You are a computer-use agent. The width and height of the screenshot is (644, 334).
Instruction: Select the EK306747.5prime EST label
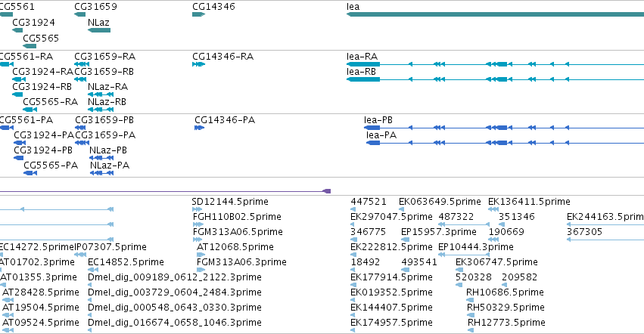click(496, 262)
